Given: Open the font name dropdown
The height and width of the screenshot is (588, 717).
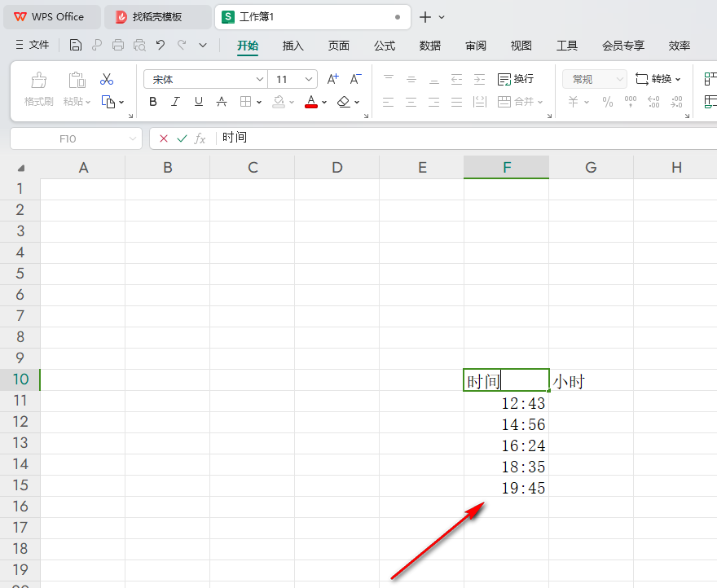Looking at the screenshot, I should tap(258, 78).
